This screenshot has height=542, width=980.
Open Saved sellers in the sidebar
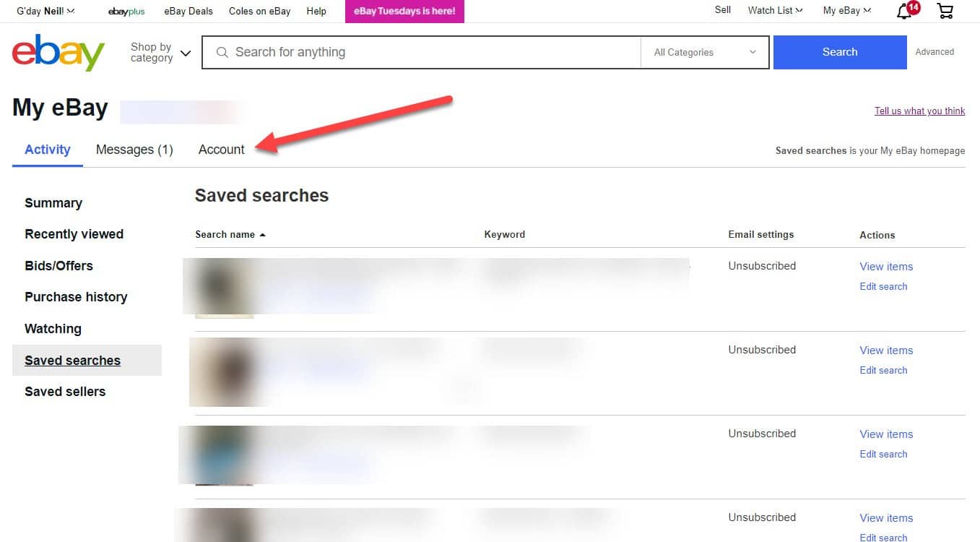[65, 392]
